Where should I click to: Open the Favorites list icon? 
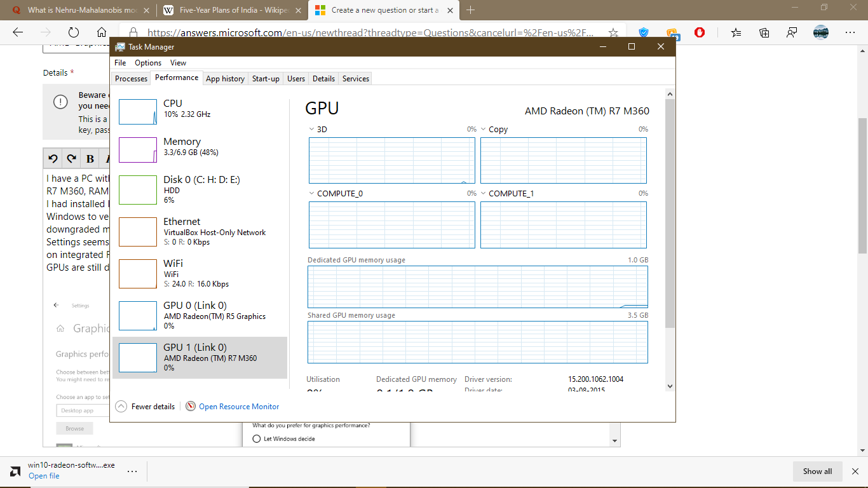coord(736,32)
